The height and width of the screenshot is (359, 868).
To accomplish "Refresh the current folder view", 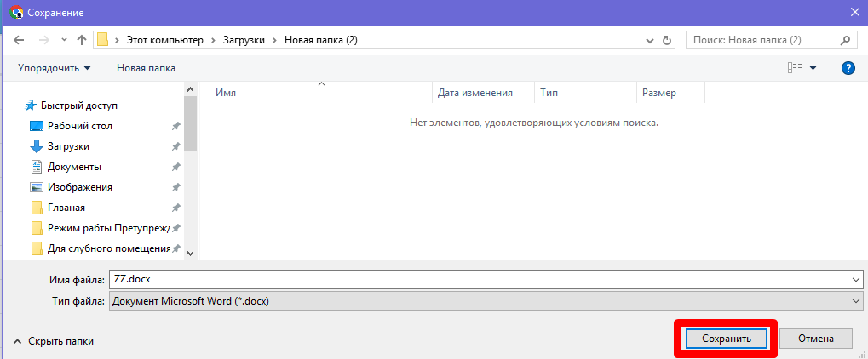I will (x=667, y=40).
